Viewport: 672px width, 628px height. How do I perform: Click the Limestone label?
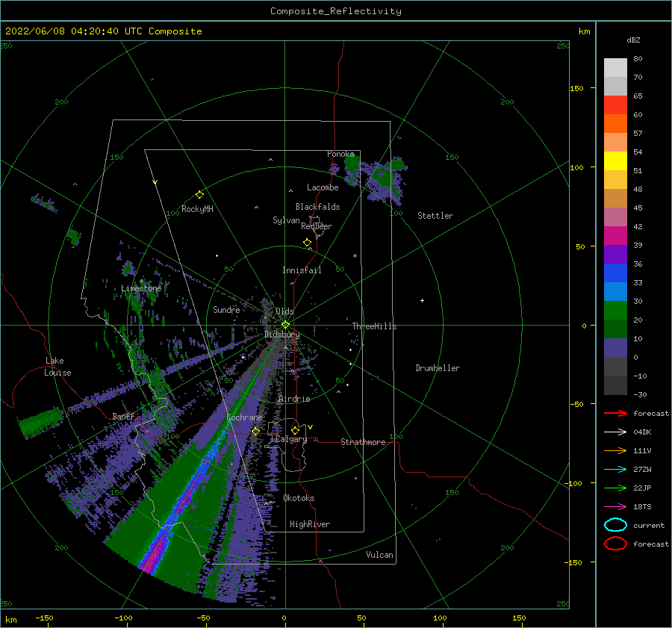tap(141, 288)
